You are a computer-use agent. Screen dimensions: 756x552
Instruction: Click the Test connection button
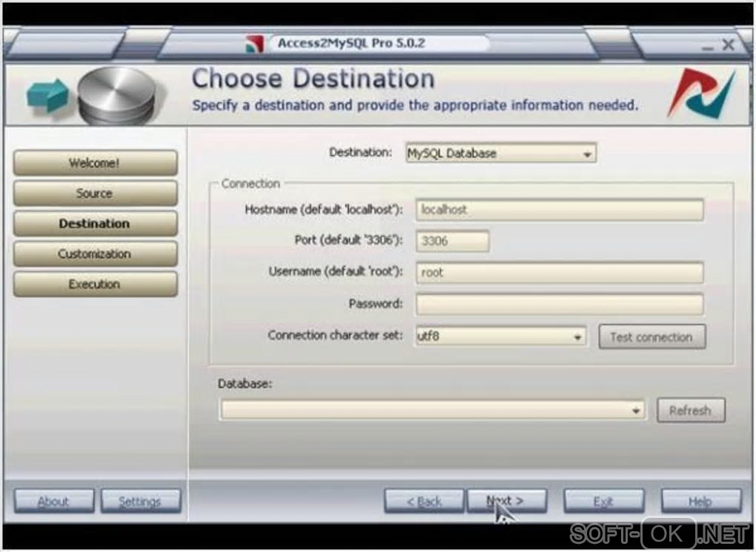click(651, 337)
